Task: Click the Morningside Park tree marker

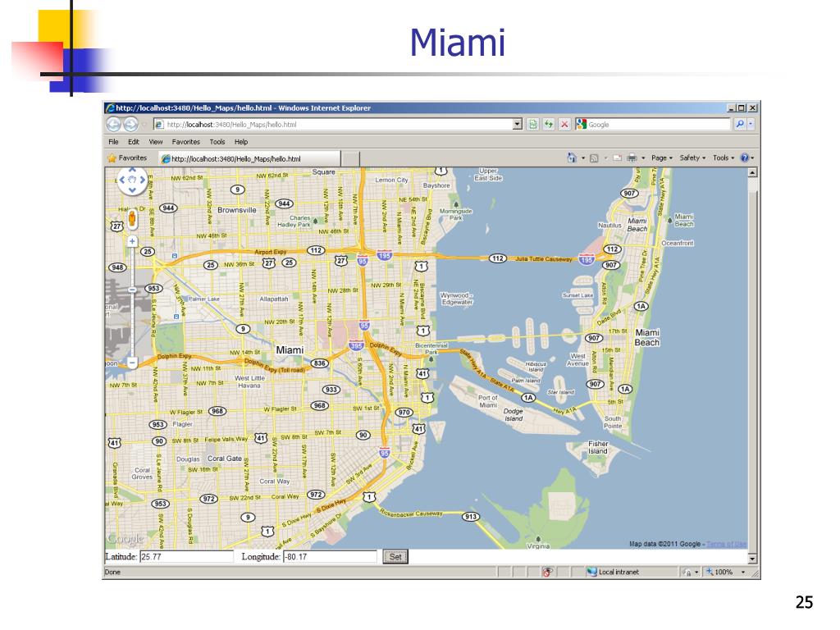Action: [456, 204]
